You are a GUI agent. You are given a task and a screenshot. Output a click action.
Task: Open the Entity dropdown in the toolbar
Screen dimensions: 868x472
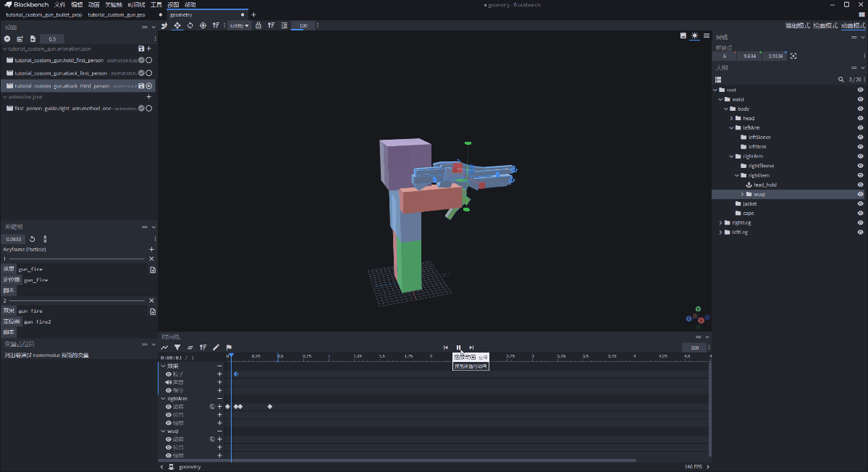pyautogui.click(x=239, y=25)
